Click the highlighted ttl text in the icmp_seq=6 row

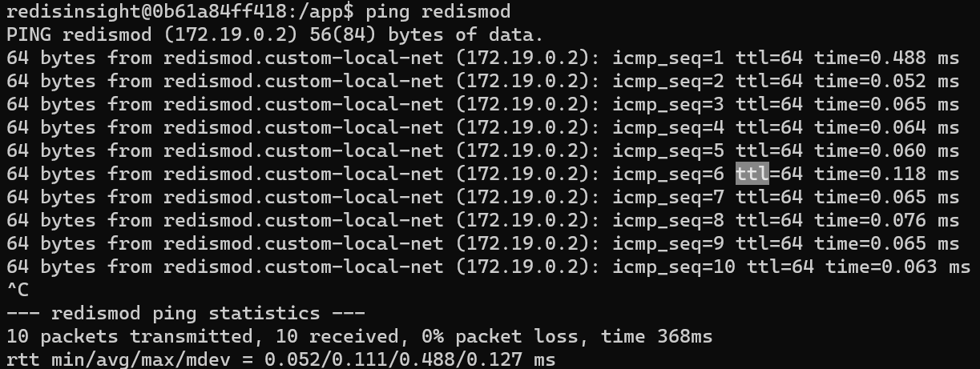point(752,174)
